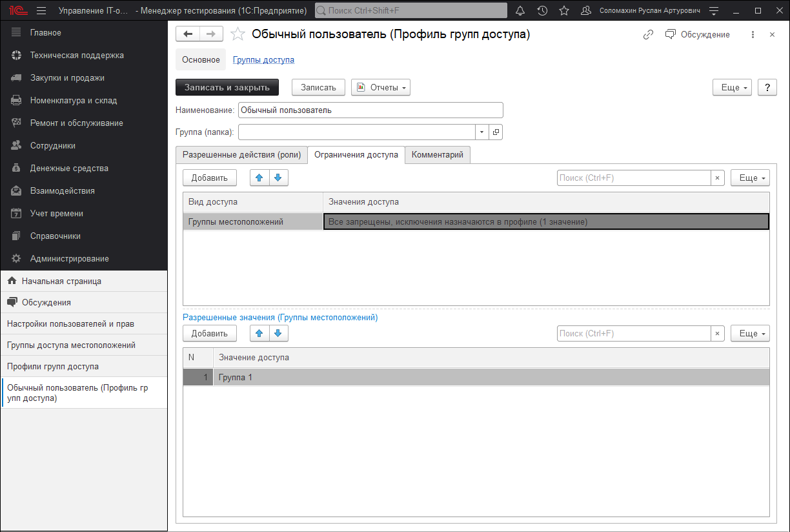The image size is (790, 532).
Task: Open Администрирование section in sidebar
Action: coord(69,258)
